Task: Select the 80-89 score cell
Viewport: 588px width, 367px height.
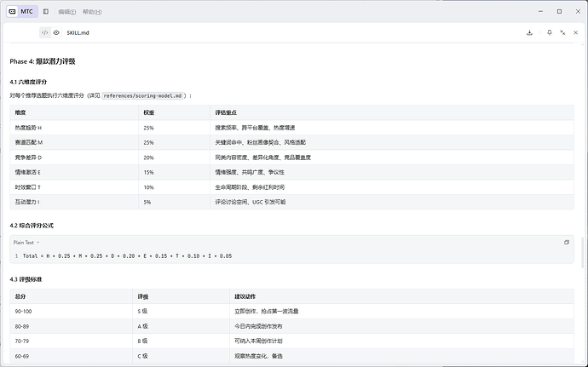Action: click(x=72, y=326)
